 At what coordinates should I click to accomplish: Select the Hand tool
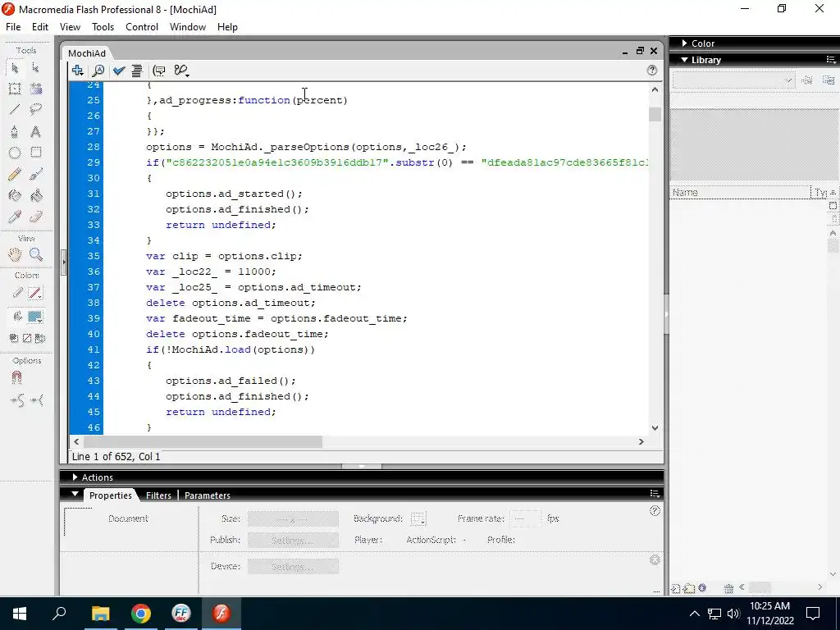pos(15,255)
